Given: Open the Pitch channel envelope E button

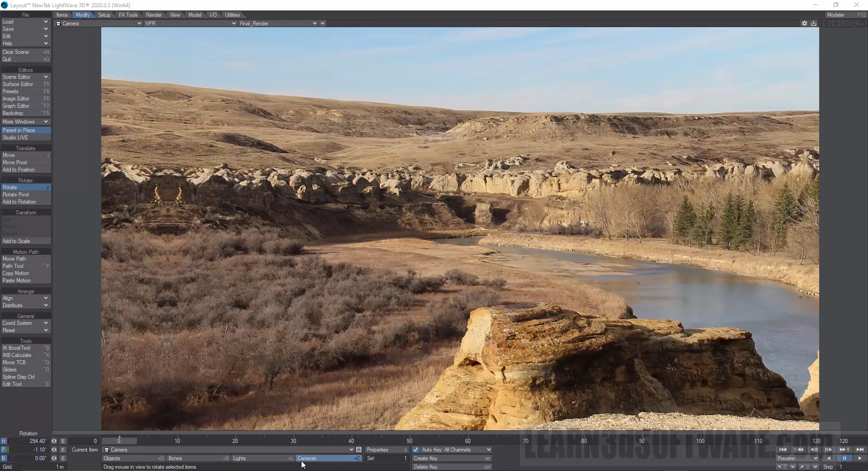Looking at the screenshot, I should (63, 450).
